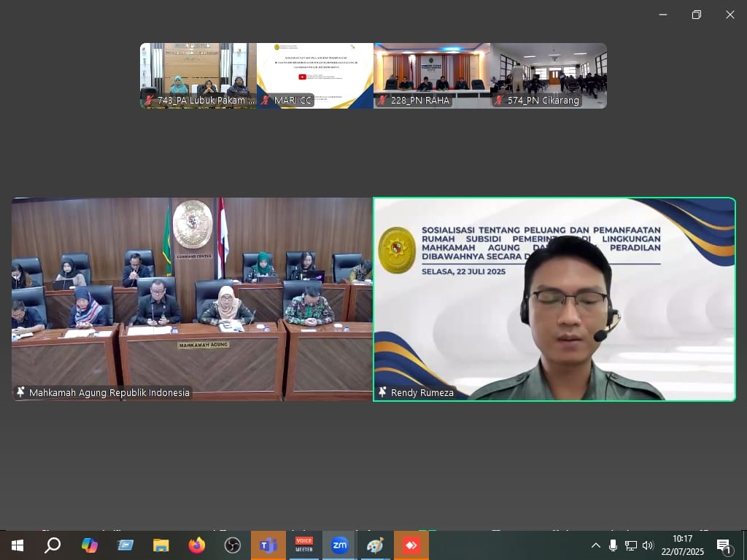The width and height of the screenshot is (747, 560).
Task: Open the Paint app in the taskbar
Action: [x=375, y=545]
